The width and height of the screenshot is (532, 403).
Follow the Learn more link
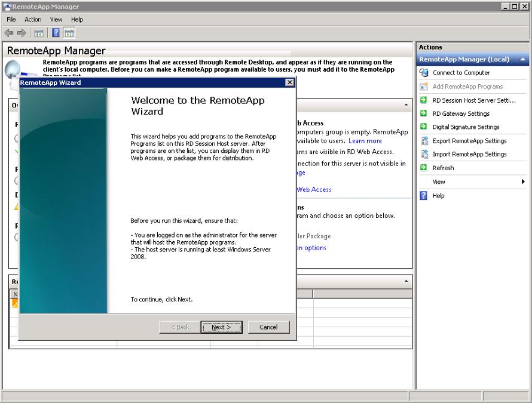[x=365, y=141]
